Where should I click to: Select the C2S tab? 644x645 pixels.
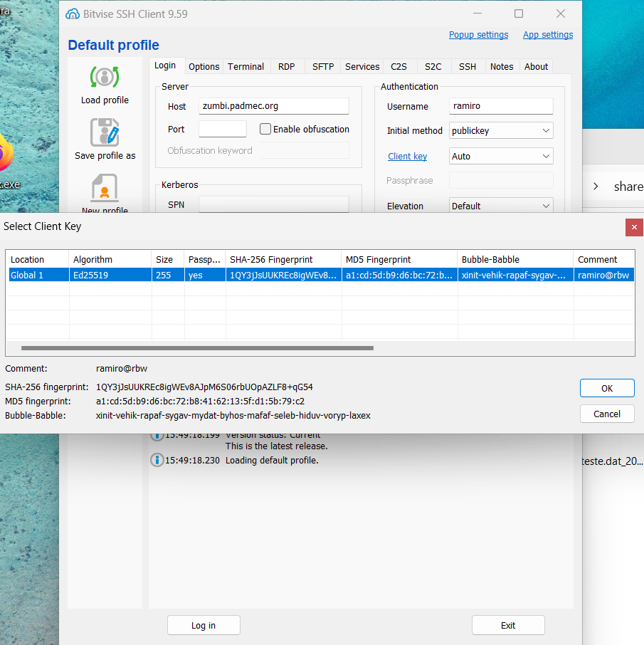point(398,67)
